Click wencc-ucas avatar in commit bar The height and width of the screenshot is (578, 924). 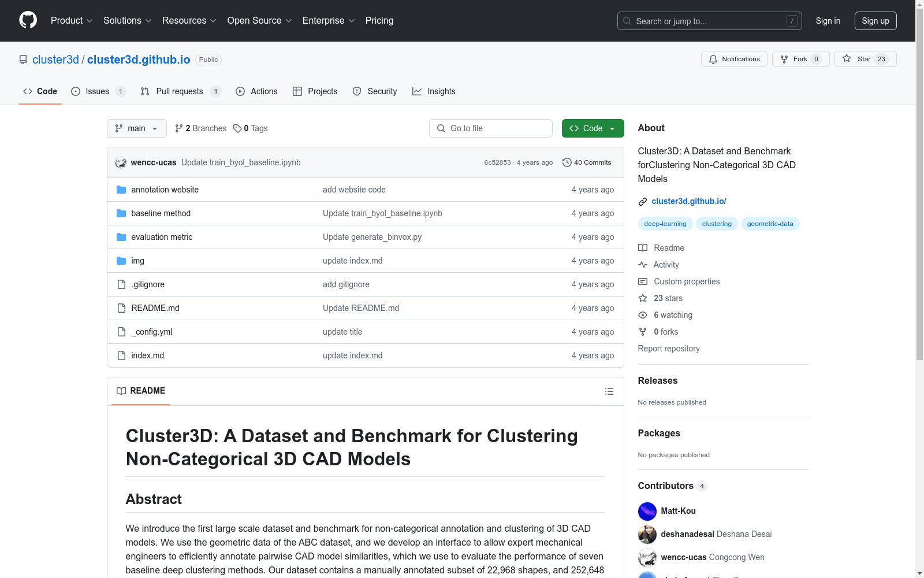[x=121, y=162]
